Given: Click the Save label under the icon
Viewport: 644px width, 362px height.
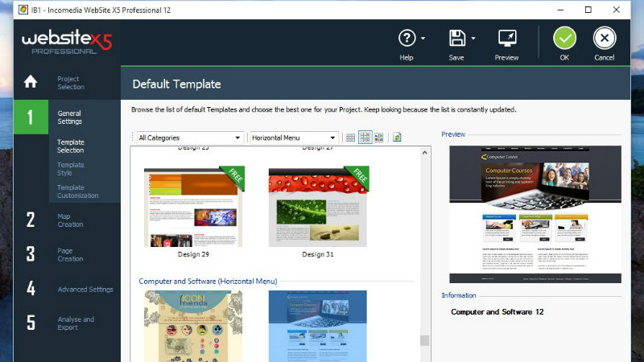Looking at the screenshot, I should click(456, 58).
